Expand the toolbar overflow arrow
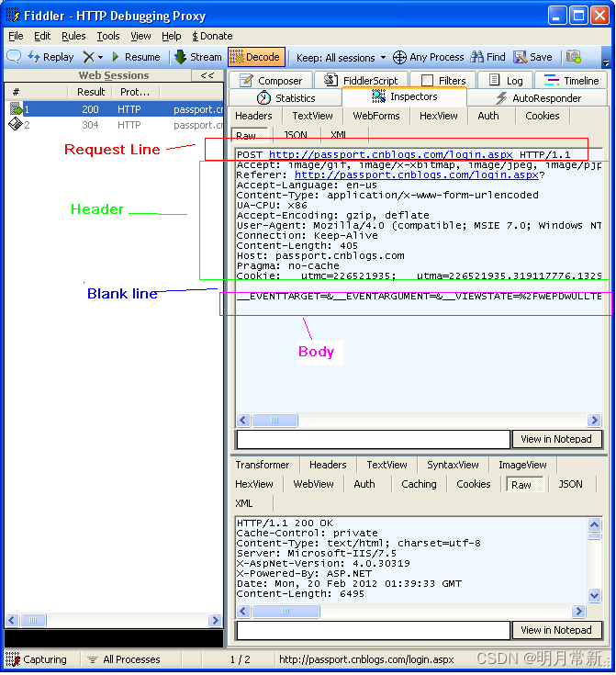The width and height of the screenshot is (616, 675). click(606, 62)
